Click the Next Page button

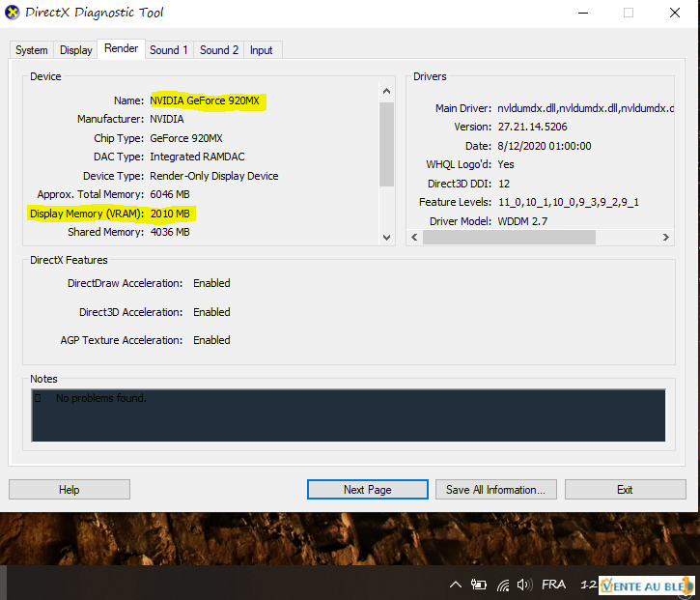pyautogui.click(x=368, y=490)
